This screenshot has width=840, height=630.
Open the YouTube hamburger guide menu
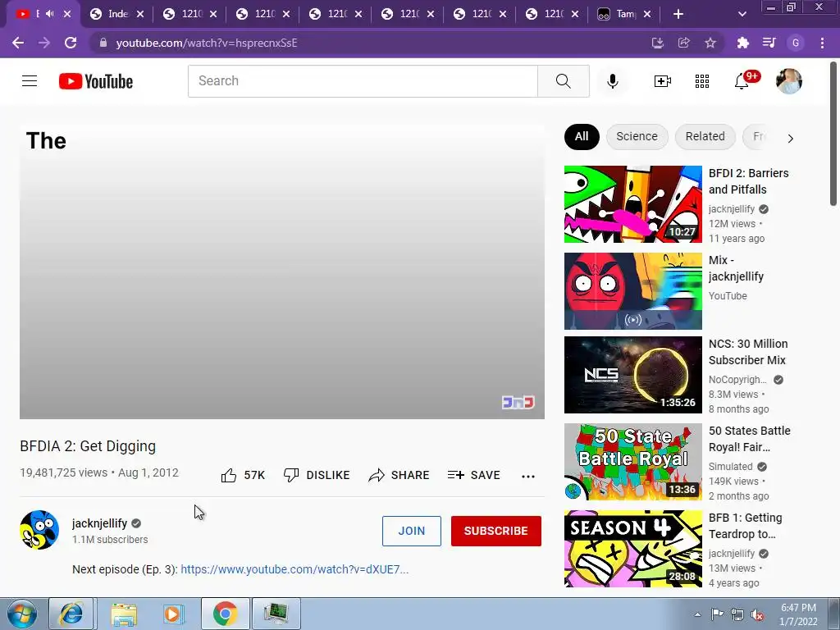pos(30,81)
